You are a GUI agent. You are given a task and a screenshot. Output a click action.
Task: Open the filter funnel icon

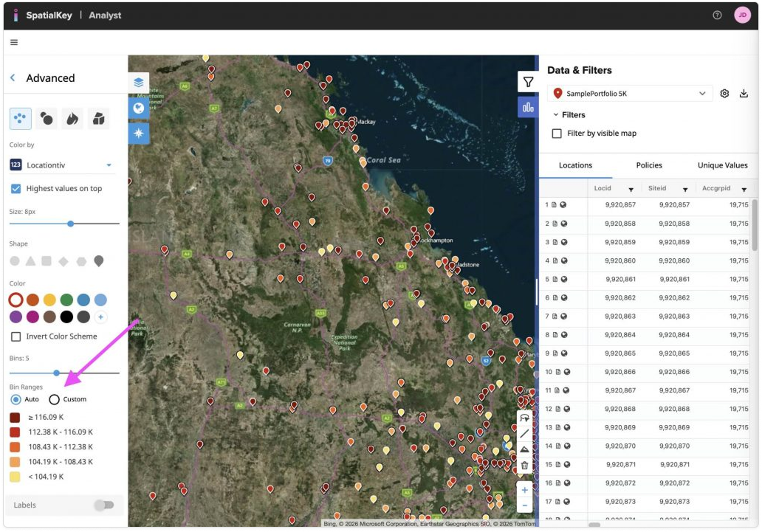(x=528, y=82)
